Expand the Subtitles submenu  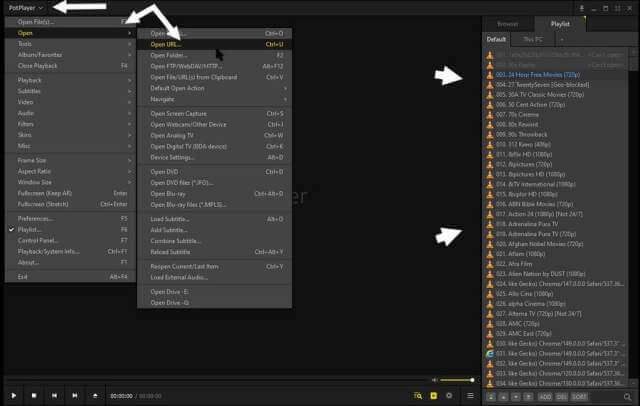tap(70, 91)
